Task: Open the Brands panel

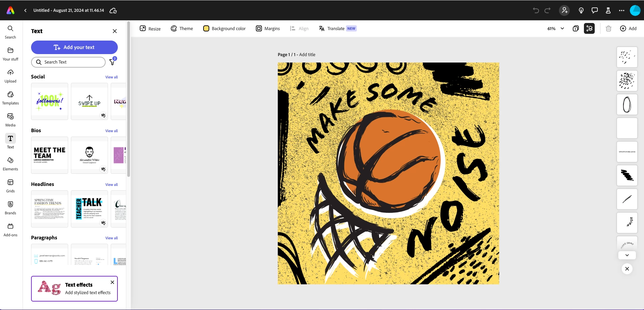Action: tap(10, 208)
